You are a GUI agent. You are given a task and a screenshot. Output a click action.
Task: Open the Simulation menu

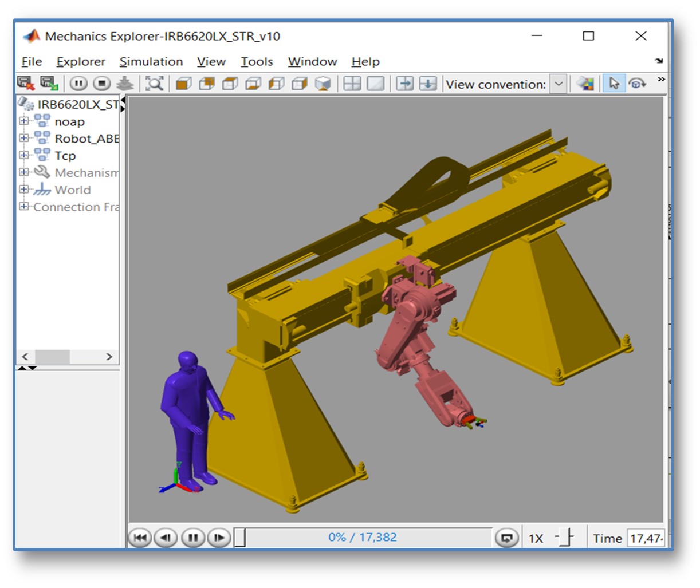[151, 61]
